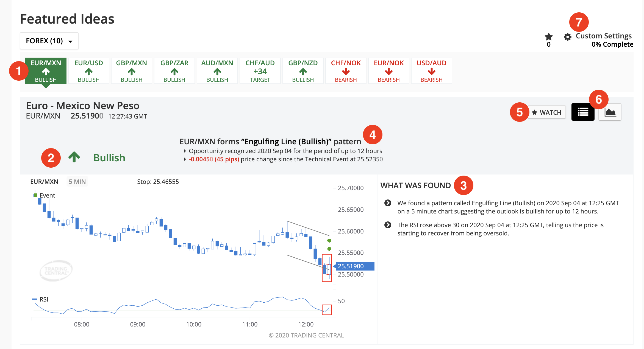The height and width of the screenshot is (349, 644).
Task: Toggle the Event legend marker
Action: click(x=35, y=195)
